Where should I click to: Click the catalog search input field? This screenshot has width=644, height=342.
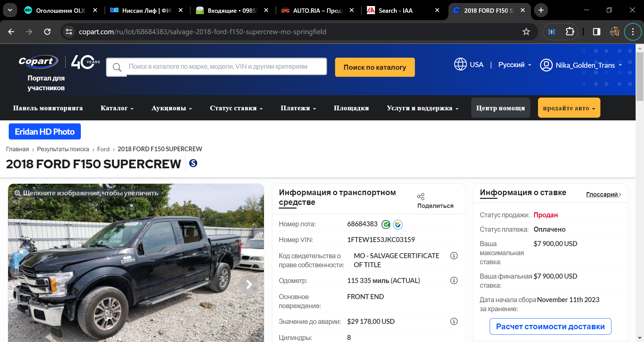pyautogui.click(x=216, y=67)
